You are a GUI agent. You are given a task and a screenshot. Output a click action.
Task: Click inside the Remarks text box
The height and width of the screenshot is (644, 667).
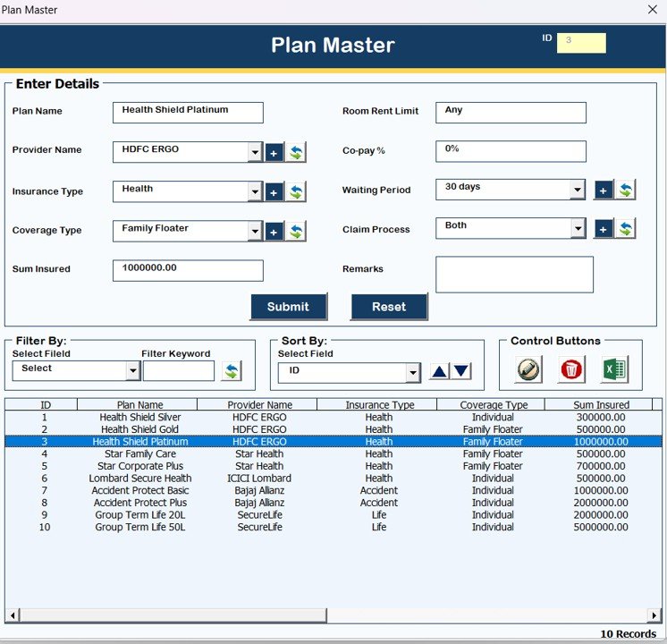point(514,275)
